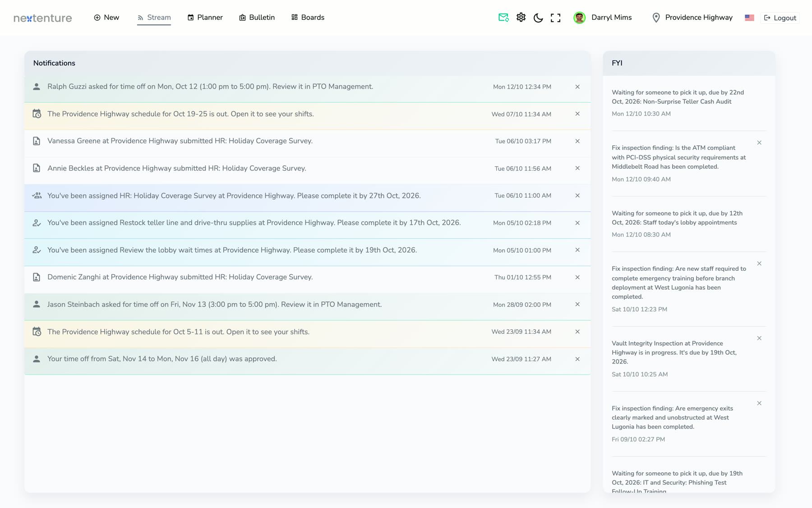The image size is (812, 508).
Task: Open the Boards tab
Action: point(308,18)
